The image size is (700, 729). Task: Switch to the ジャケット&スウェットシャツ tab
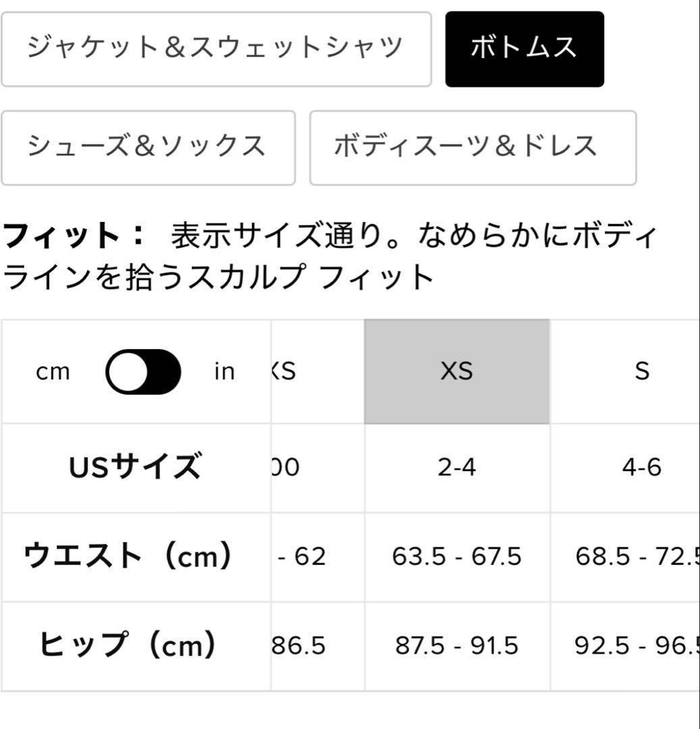215,49
